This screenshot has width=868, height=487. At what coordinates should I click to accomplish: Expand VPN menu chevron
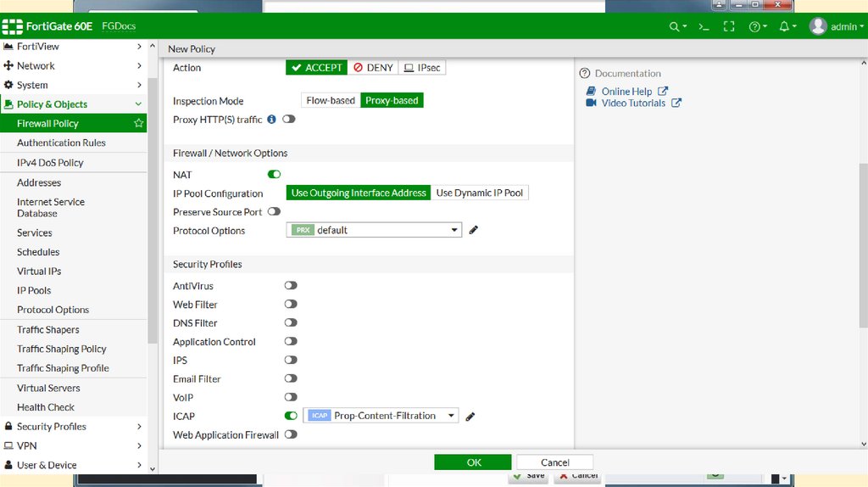click(x=139, y=445)
